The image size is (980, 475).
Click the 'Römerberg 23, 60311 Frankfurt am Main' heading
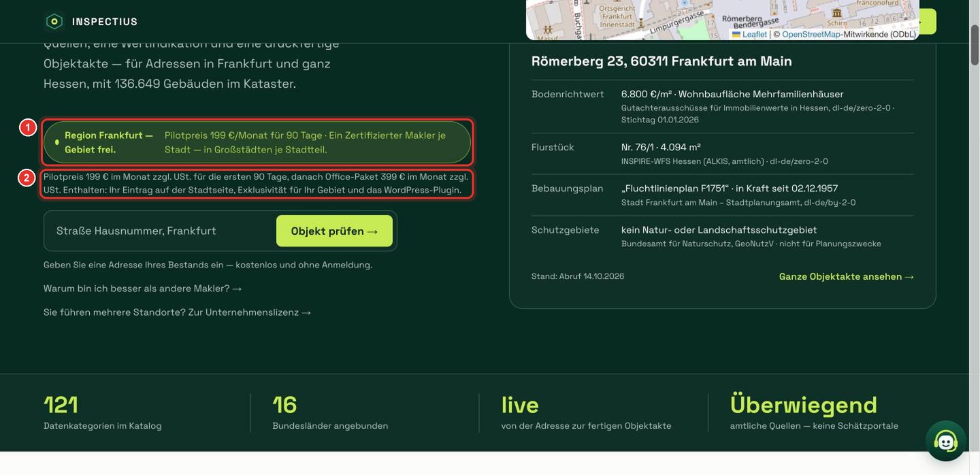(x=661, y=61)
